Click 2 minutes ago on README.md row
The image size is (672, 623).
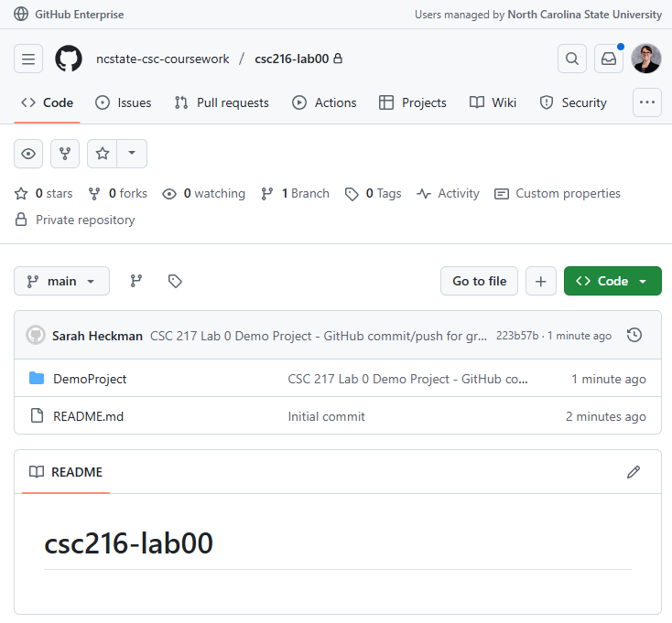click(605, 416)
